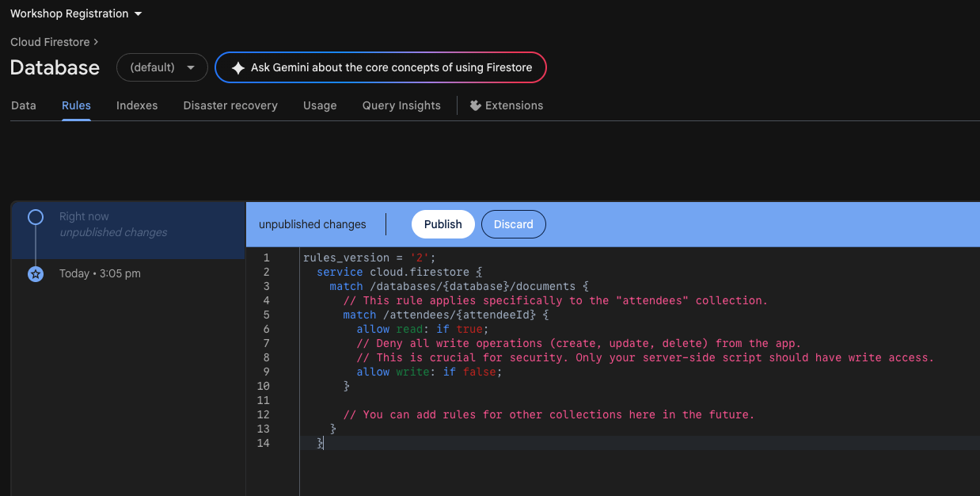Open the (default) database selector
Viewport: 980px width, 496px height.
point(162,67)
